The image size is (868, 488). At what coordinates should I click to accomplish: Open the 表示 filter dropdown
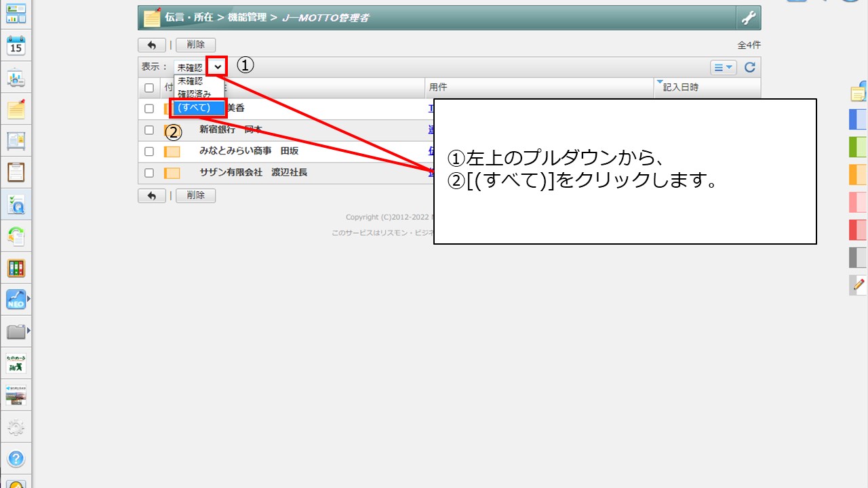(199, 67)
